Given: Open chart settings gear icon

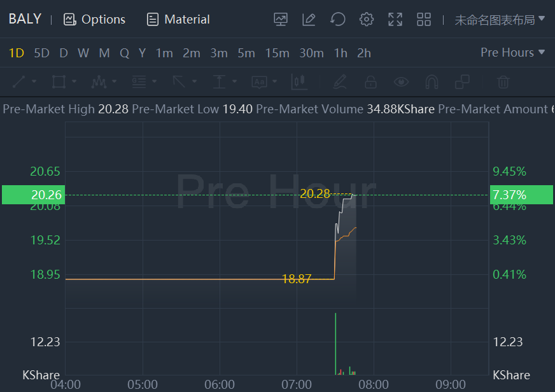Looking at the screenshot, I should [367, 19].
